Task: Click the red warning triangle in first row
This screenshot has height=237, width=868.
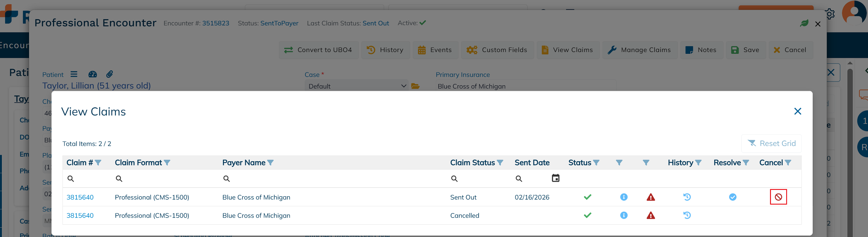Action: [650, 197]
